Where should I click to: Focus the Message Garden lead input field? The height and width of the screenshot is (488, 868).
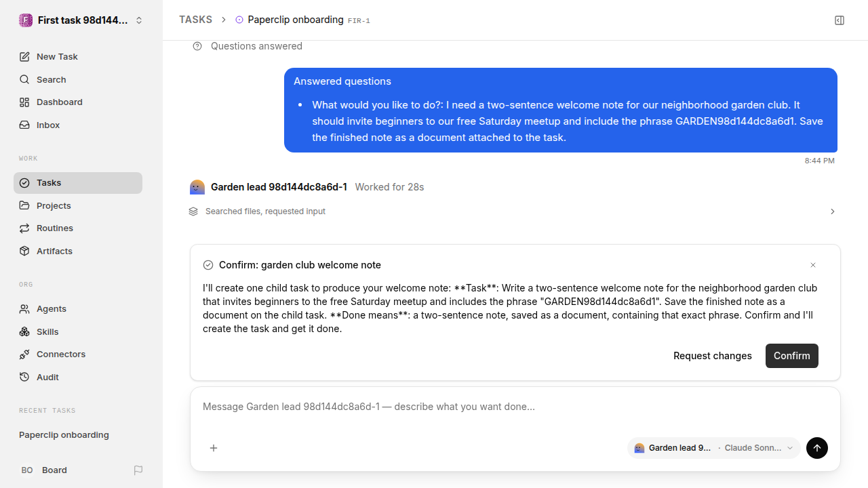tap(515, 407)
